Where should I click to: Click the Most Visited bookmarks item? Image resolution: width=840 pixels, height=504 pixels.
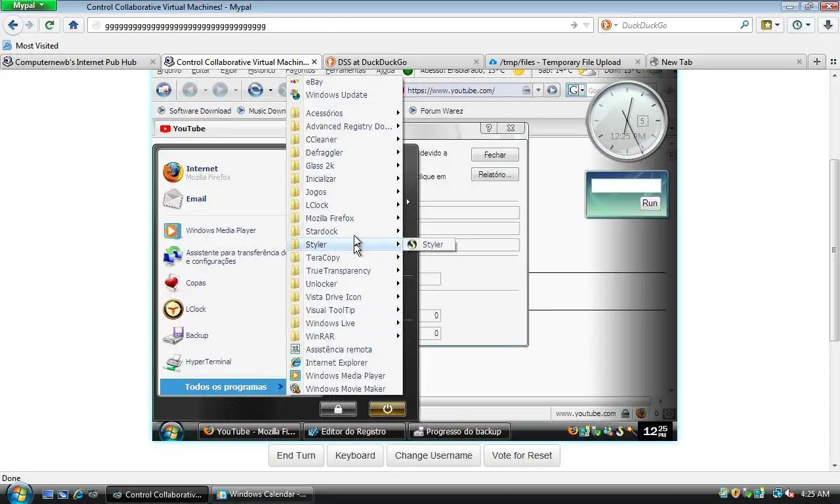(31, 45)
